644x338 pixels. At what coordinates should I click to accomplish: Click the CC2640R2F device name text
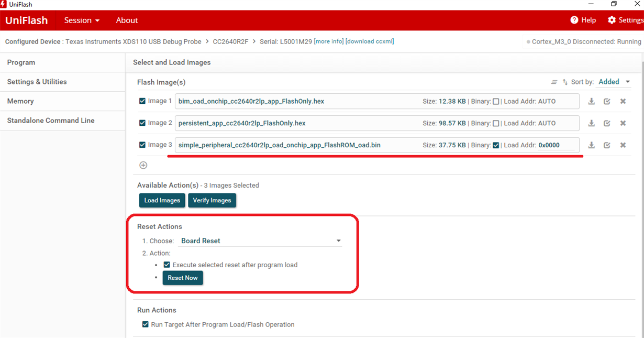tap(230, 41)
